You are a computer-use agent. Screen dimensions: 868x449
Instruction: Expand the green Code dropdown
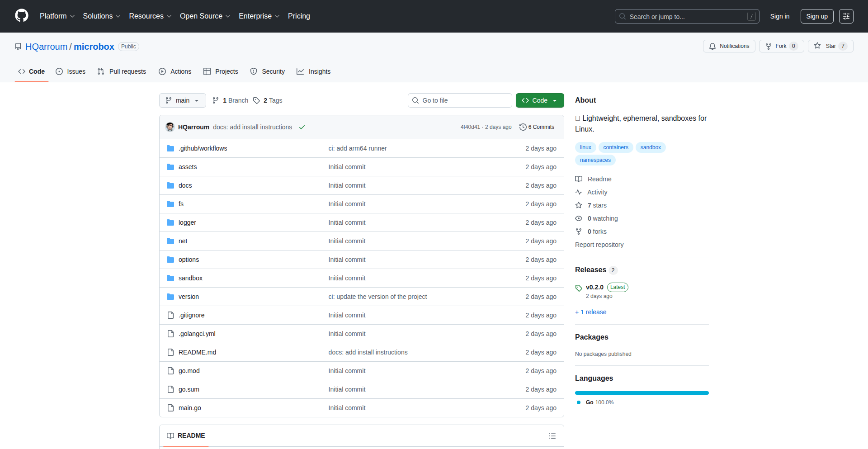click(x=539, y=100)
